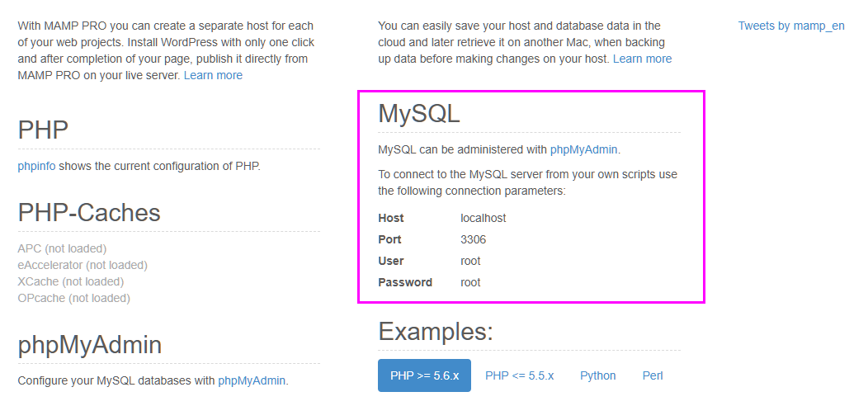
Task: Click the OPcache (not loaded) entry
Action: click(x=73, y=298)
